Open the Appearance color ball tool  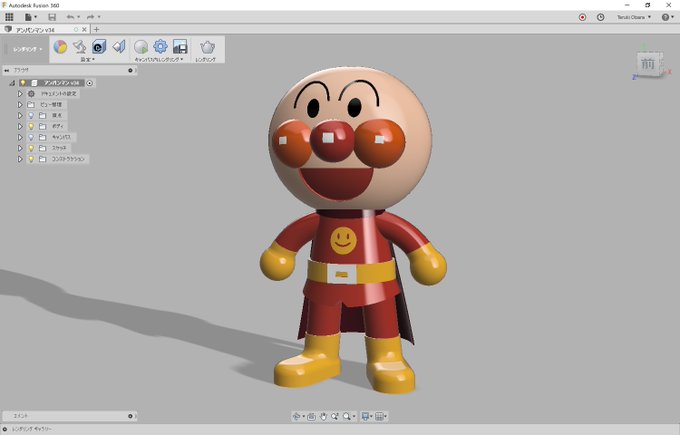coord(60,47)
